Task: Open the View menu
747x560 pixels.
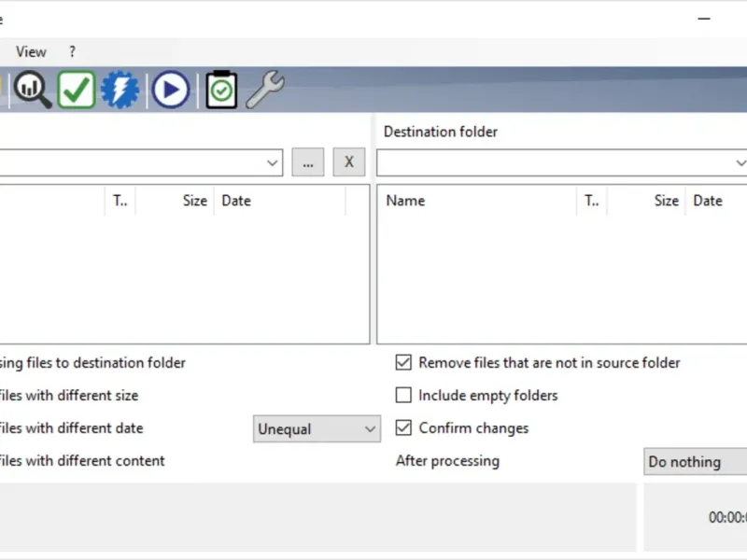Action: [x=31, y=51]
